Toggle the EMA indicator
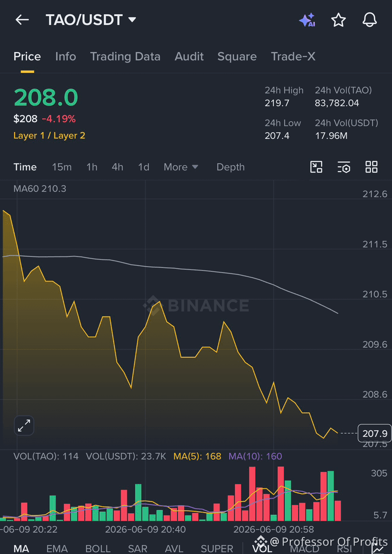The width and height of the screenshot is (392, 554). pos(57,549)
